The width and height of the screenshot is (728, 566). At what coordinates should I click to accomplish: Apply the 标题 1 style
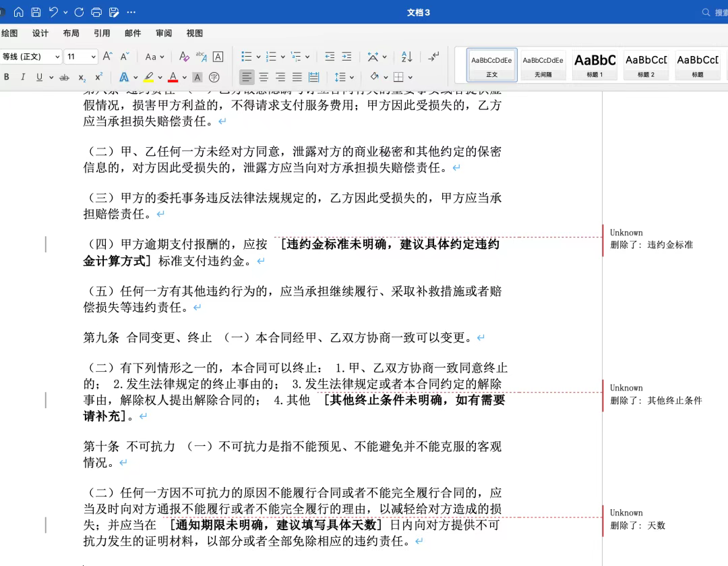pos(595,65)
